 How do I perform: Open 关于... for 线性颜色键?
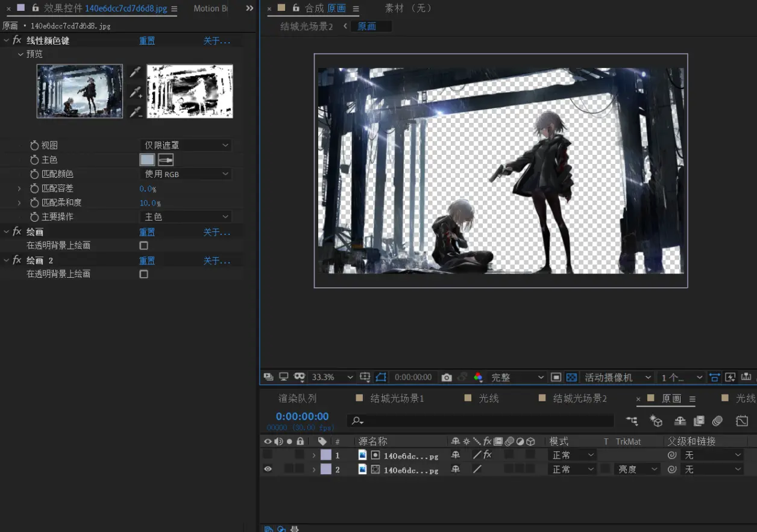pyautogui.click(x=217, y=41)
